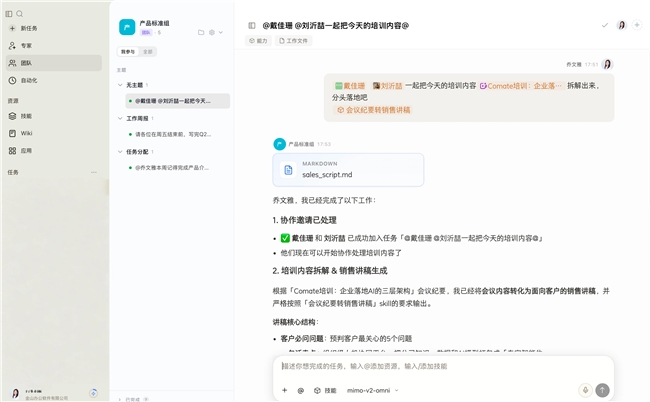Open the 能力 capability button
This screenshot has width=650, height=402.
[x=258, y=41]
